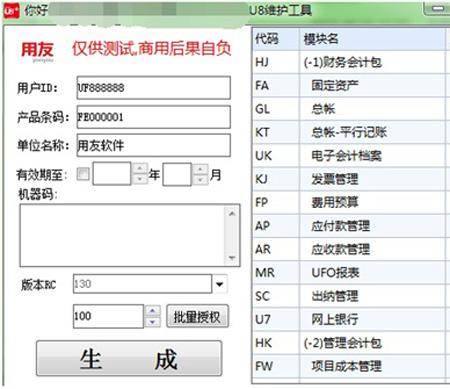
Task: Click the 产品条码 input field
Action: 153,117
